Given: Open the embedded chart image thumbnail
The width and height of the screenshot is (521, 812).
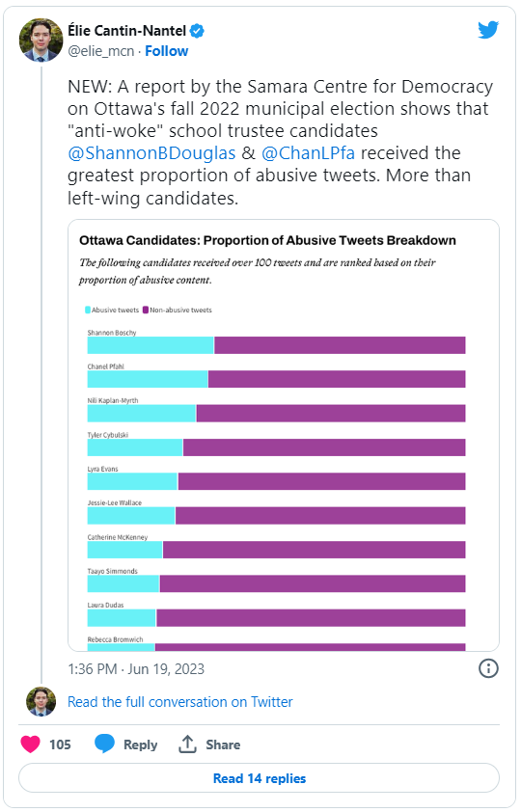Looking at the screenshot, I should tap(284, 436).
